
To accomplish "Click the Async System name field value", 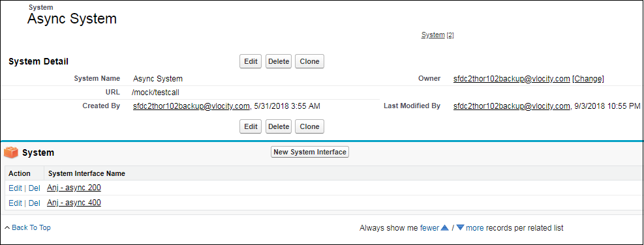I will [158, 79].
